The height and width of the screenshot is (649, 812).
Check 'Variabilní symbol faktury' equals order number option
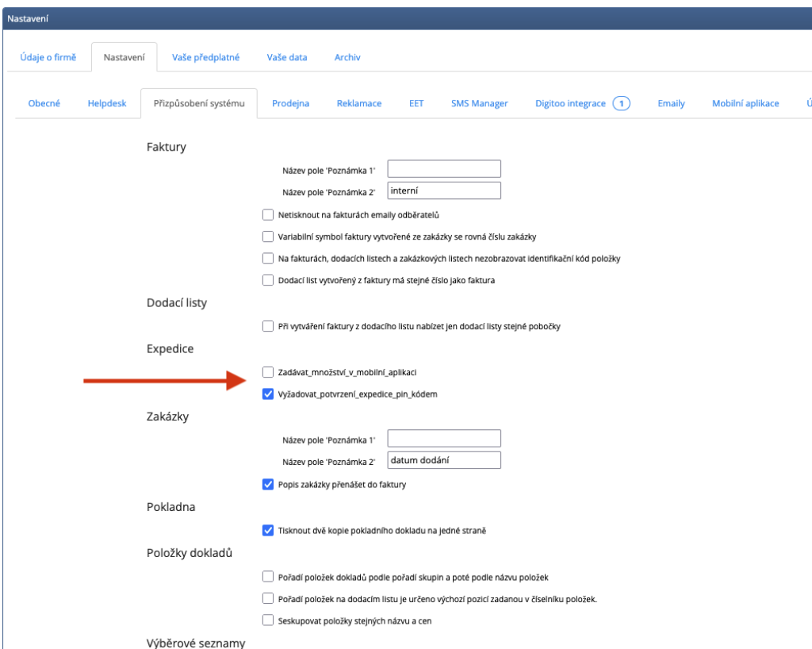268,236
